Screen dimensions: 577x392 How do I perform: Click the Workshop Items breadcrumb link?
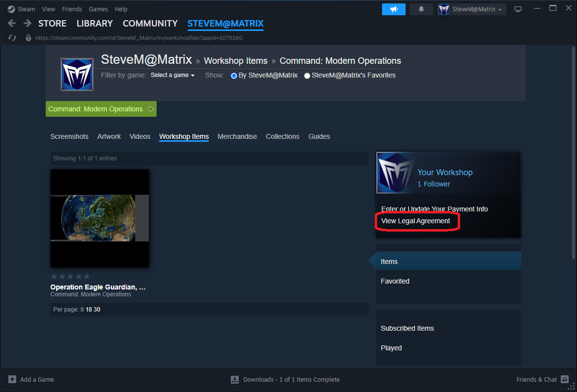pos(236,61)
